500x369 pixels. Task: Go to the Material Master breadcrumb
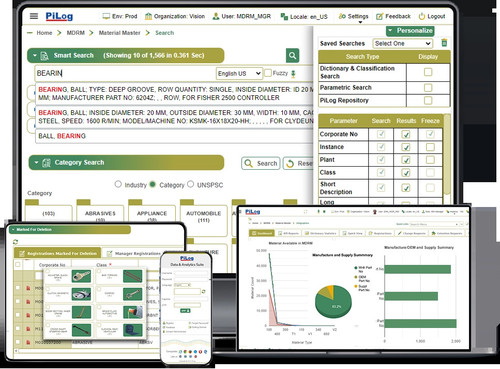tap(119, 33)
